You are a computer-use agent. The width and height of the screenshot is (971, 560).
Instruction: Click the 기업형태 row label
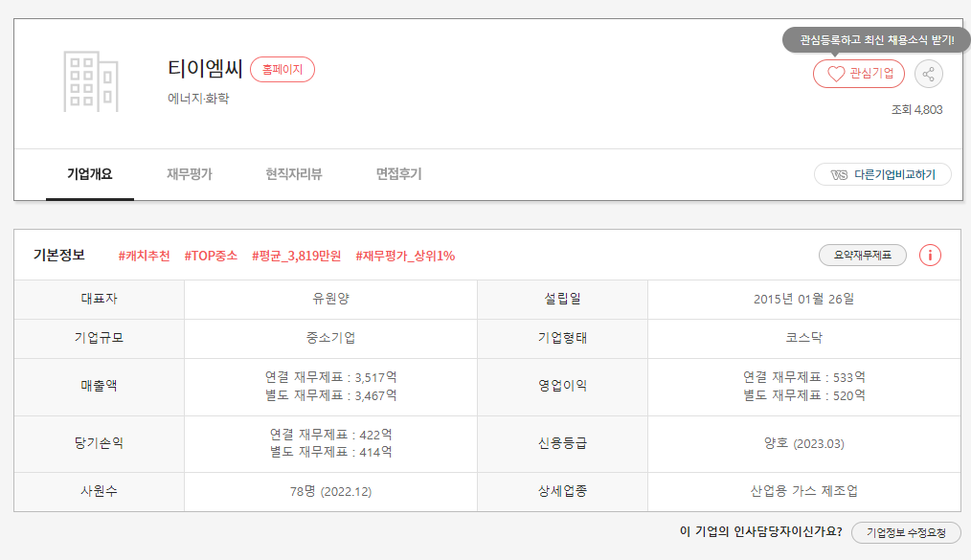[562, 338]
